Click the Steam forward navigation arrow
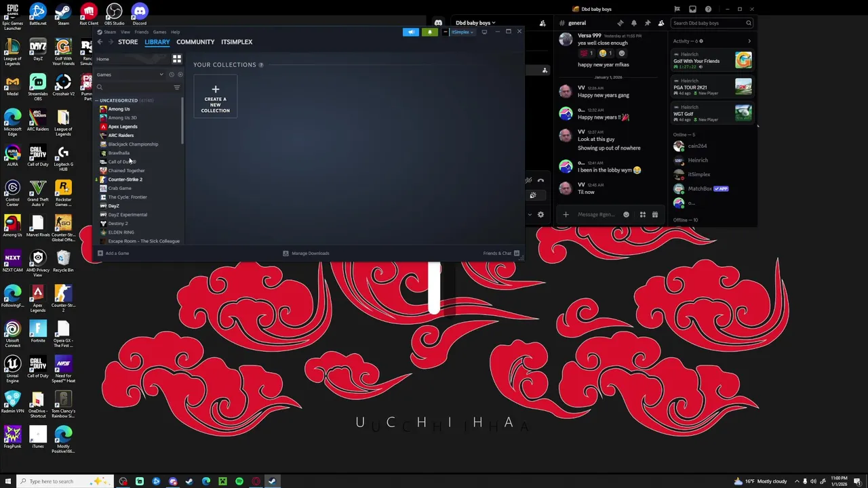Viewport: 868px width, 488px height. point(110,42)
